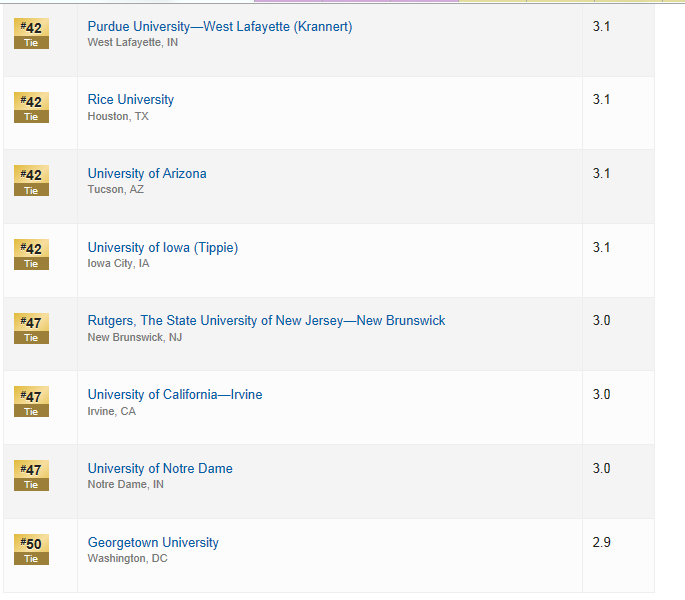Viewport: 685px width, 600px height.
Task: Open Rutgers New Brunswick university link
Action: tap(266, 321)
